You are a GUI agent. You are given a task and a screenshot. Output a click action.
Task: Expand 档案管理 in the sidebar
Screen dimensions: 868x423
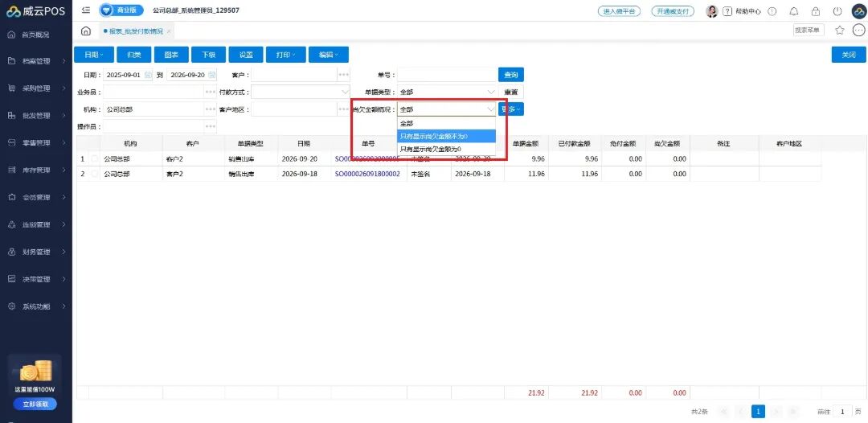(36, 61)
